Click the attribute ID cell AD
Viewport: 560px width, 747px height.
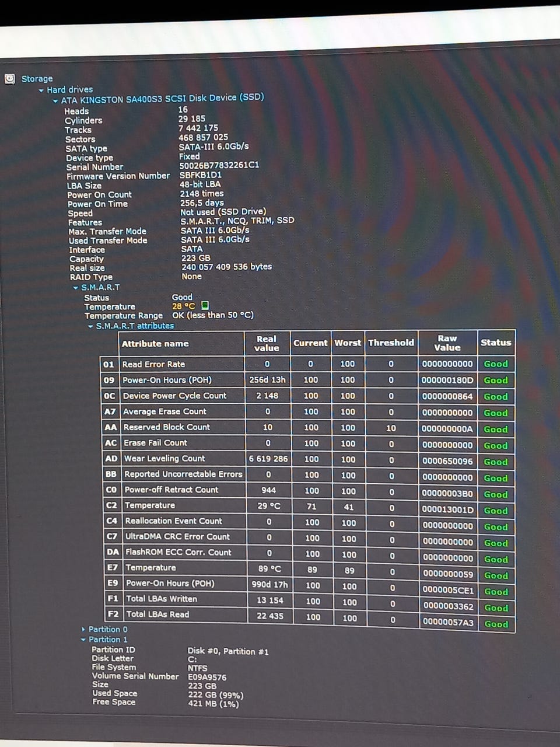click(x=111, y=459)
